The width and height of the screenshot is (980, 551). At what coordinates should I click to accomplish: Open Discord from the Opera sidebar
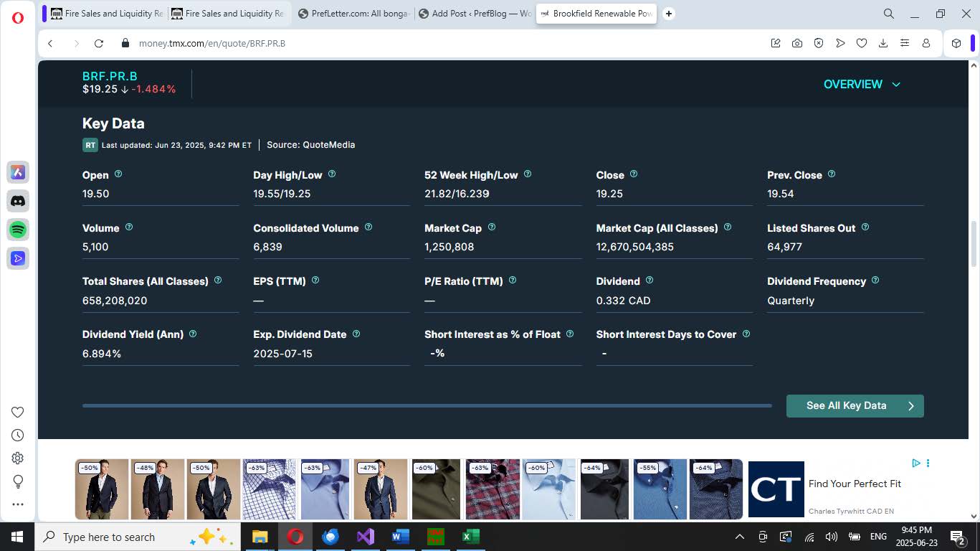coord(18,201)
